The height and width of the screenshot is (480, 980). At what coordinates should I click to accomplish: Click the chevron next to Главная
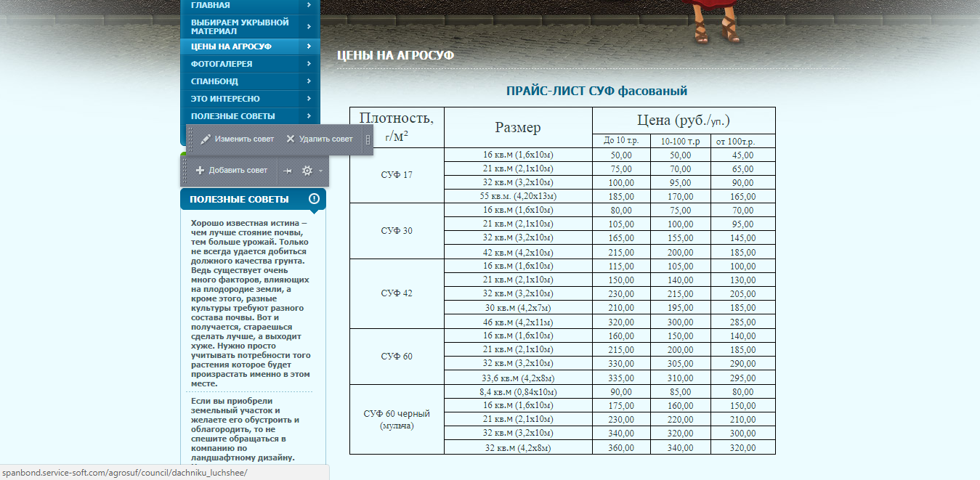[x=309, y=5]
